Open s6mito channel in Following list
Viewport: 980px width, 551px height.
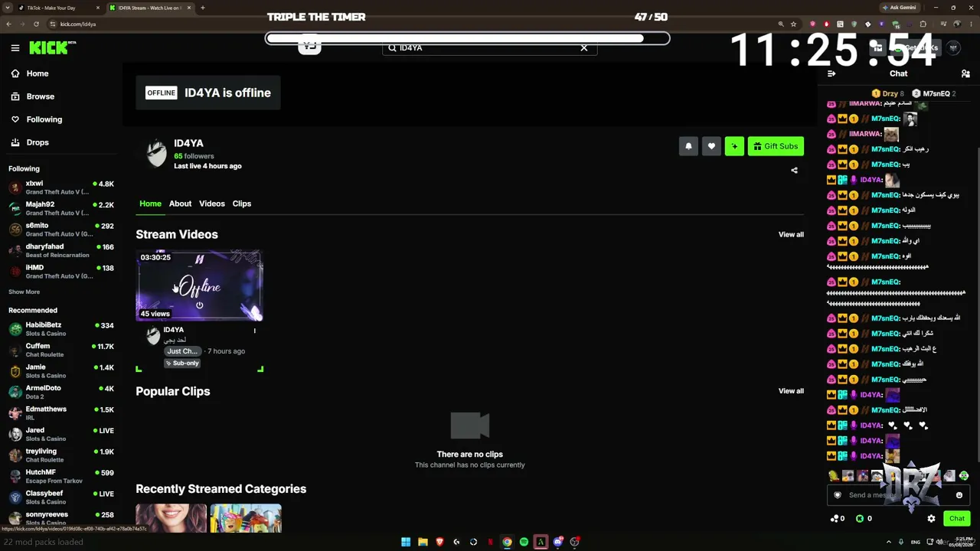(x=61, y=230)
